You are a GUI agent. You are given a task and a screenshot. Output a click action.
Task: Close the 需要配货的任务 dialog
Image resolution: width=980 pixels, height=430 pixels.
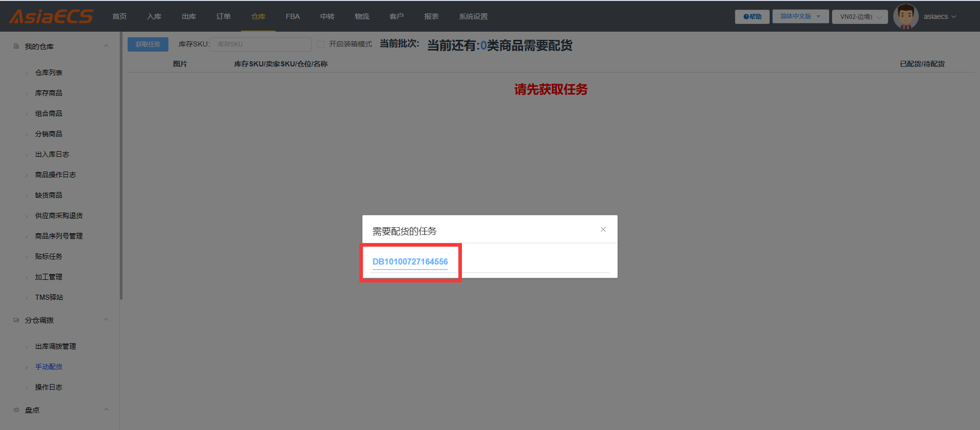pos(603,229)
